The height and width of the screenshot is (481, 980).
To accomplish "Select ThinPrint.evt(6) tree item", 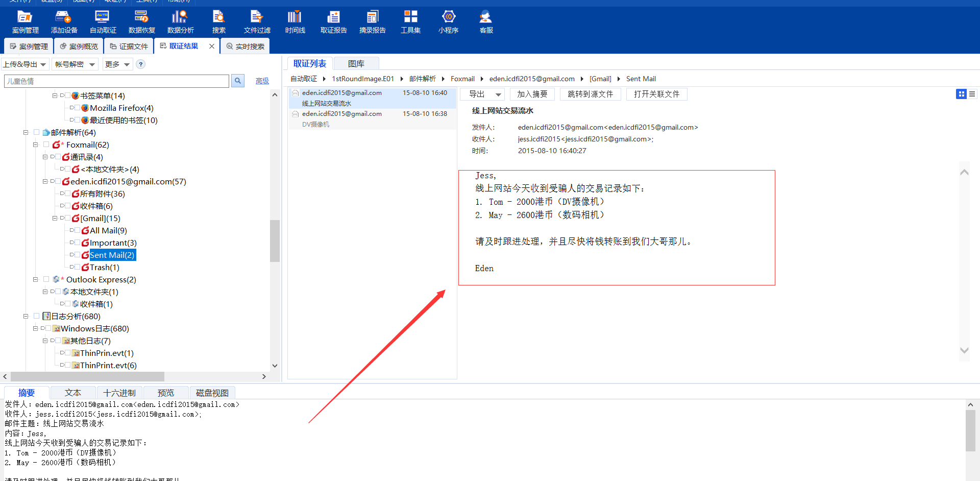I will (x=108, y=365).
